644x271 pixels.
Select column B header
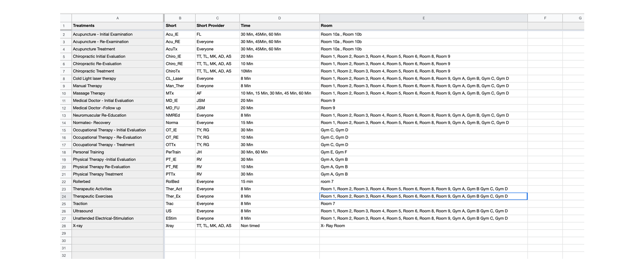point(180,18)
